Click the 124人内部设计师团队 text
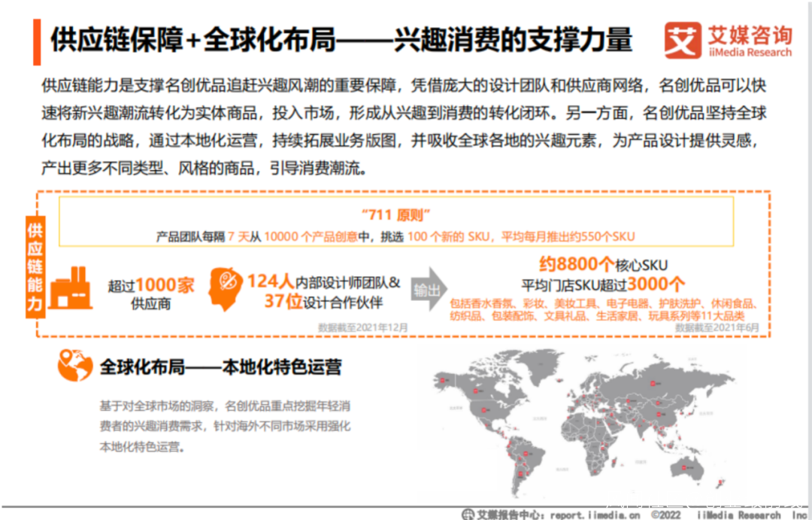Image resolution: width=812 pixels, height=520 pixels. tap(323, 281)
